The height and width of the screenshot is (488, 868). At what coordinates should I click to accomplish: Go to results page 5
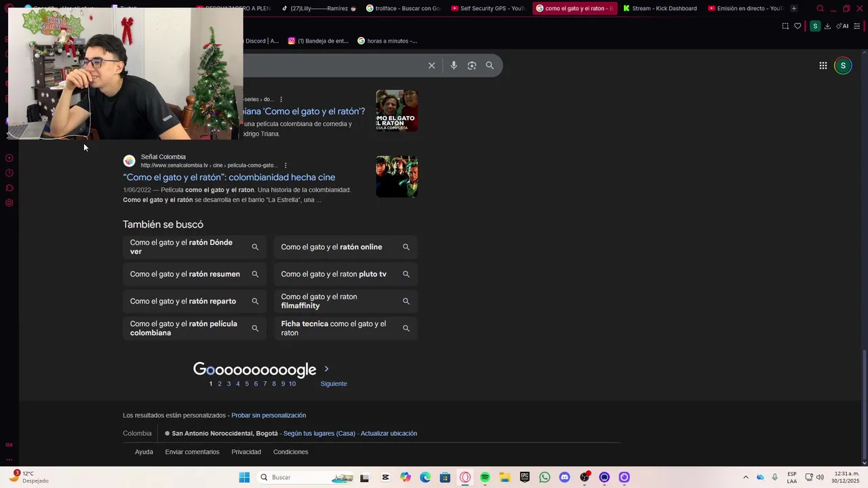tap(247, 384)
